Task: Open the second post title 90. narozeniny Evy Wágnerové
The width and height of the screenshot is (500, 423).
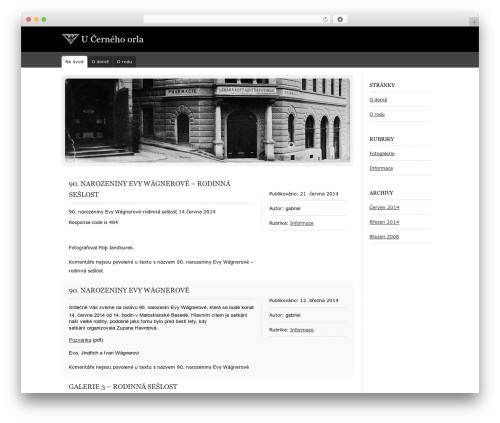Action: pyautogui.click(x=129, y=290)
